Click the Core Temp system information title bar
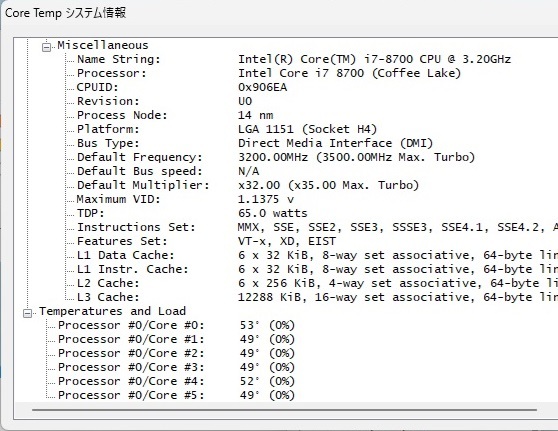 [279, 13]
